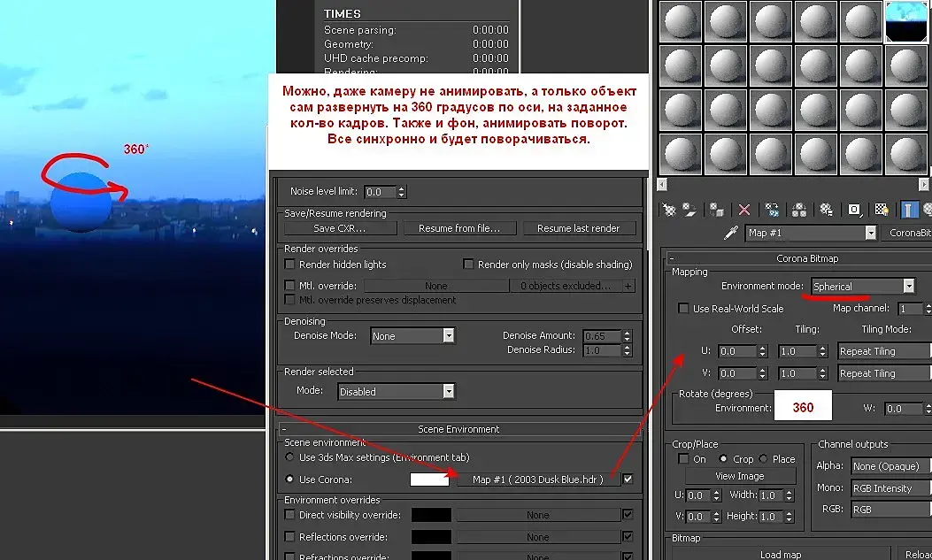This screenshot has width=932, height=560.
Task: Uncheck map checkbox beside 2003 Dusk Blue.hdr
Action: coord(628,479)
